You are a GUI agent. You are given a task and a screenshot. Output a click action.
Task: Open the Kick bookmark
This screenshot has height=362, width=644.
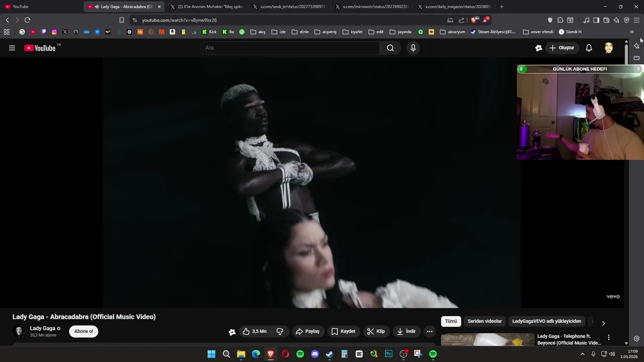click(x=209, y=32)
